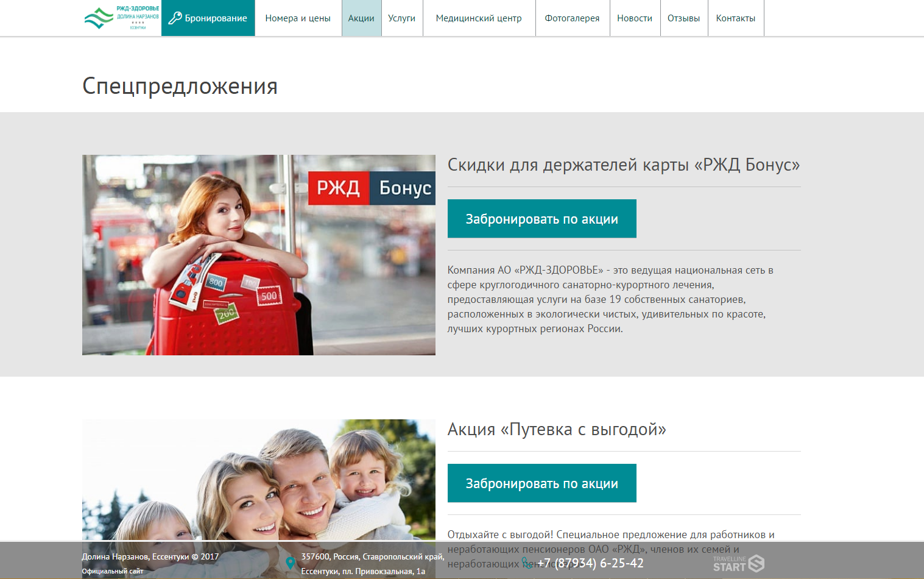The image size is (924, 579).
Task: Click the TravelLine Start logo in the footer
Action: (x=738, y=564)
